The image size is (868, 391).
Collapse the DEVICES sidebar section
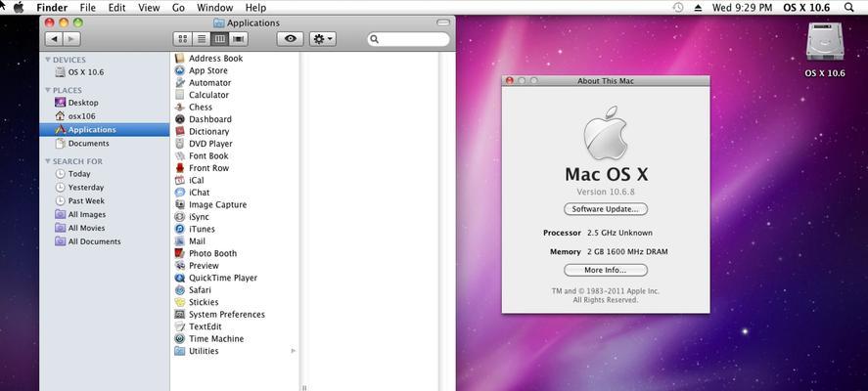[x=48, y=60]
